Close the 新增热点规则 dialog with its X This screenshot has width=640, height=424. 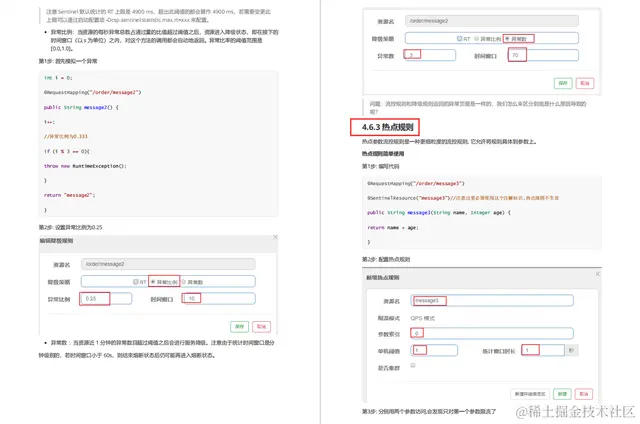click(598, 274)
